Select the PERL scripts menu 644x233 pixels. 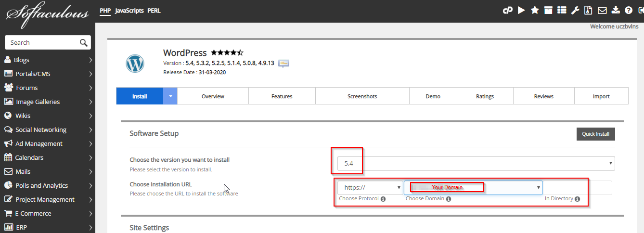(x=154, y=10)
